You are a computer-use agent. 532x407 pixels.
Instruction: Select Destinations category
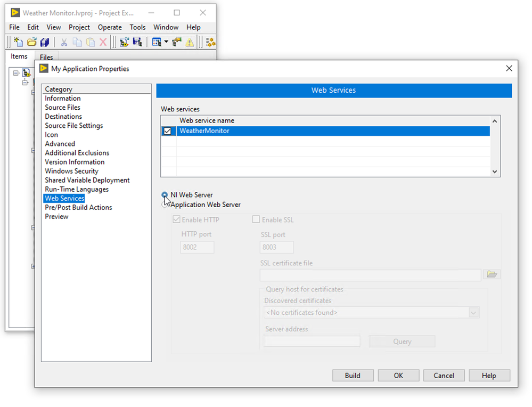(x=63, y=117)
